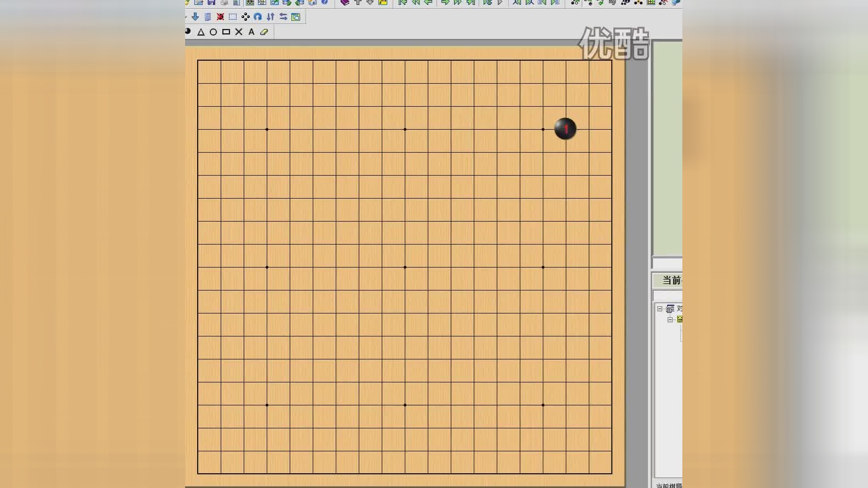This screenshot has width=868, height=488.
Task: Collapse the top tree node in side panel
Action: [660, 309]
